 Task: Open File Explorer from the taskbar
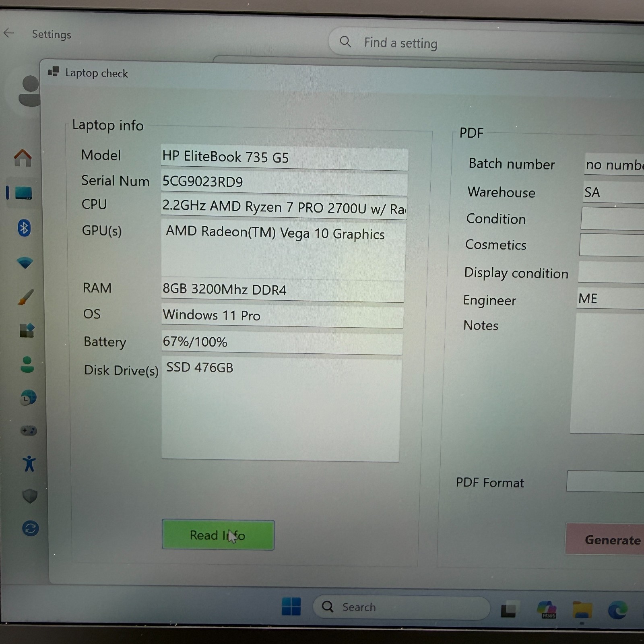582,610
